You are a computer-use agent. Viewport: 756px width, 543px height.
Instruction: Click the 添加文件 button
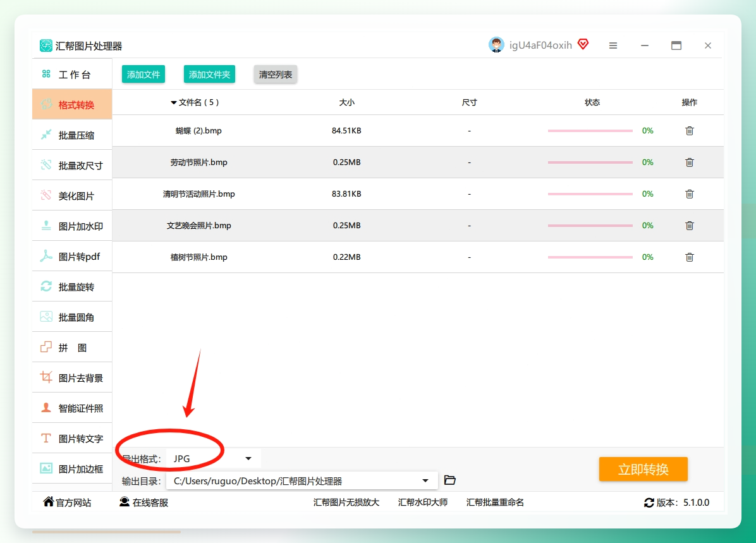click(x=143, y=74)
